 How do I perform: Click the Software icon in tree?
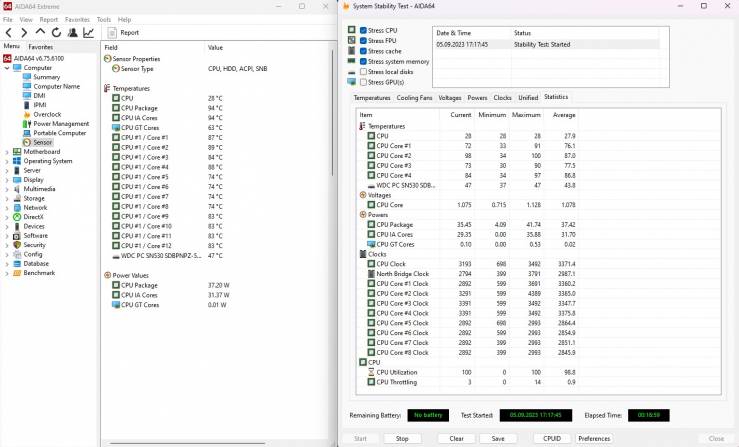point(17,235)
